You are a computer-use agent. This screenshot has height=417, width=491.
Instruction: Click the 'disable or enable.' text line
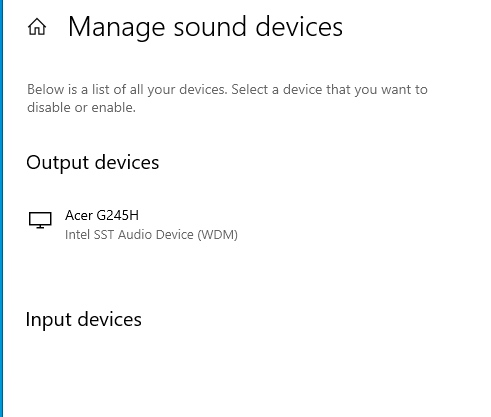click(81, 108)
